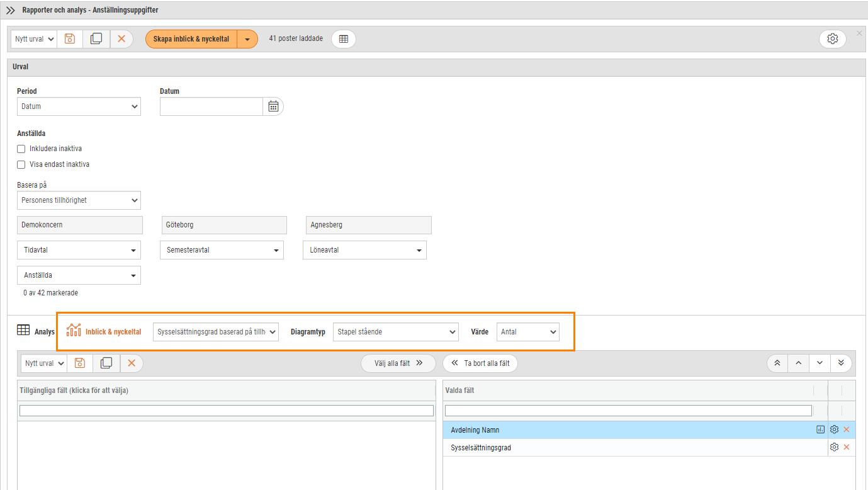Switch to the Analys tab
This screenshot has height=490, width=868.
point(36,331)
